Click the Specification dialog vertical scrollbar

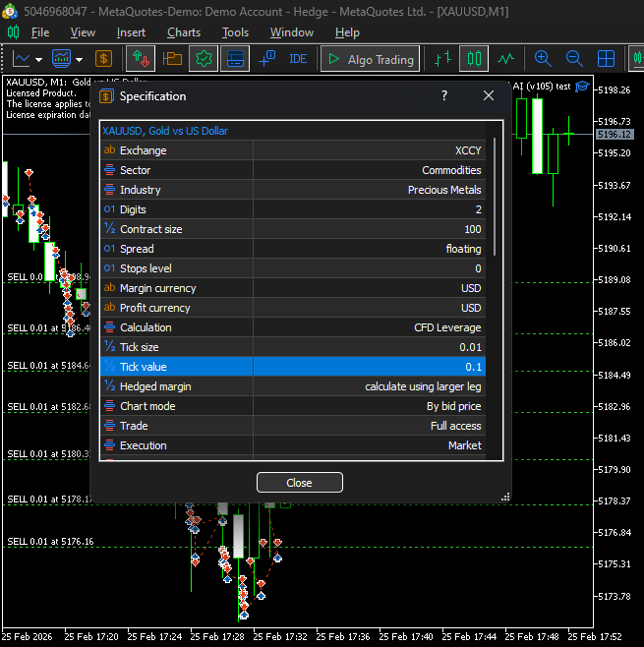pos(495,197)
